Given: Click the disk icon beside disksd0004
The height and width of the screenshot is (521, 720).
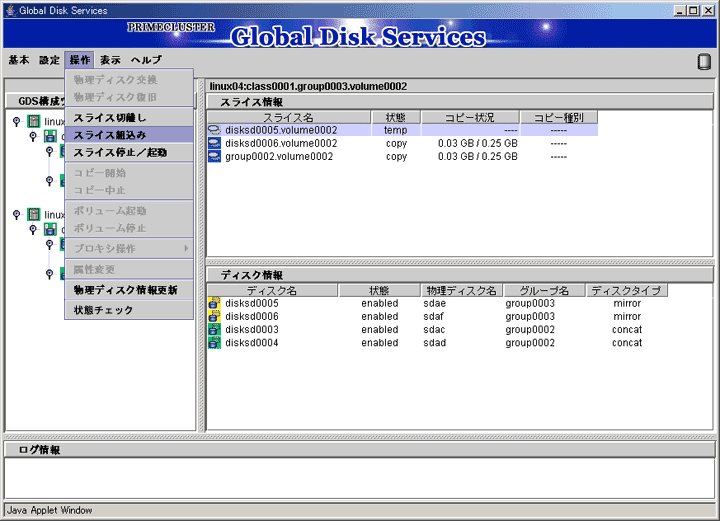Looking at the screenshot, I should [x=214, y=343].
